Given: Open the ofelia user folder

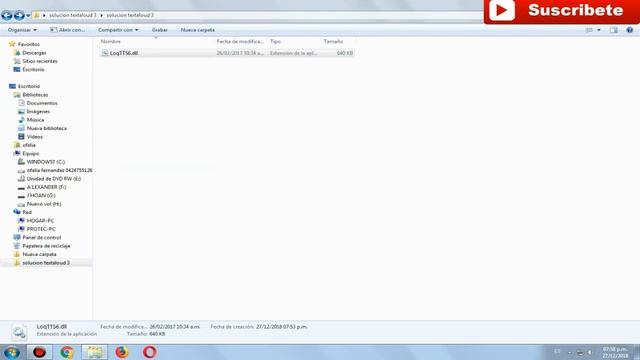Looking at the screenshot, I should [x=29, y=145].
